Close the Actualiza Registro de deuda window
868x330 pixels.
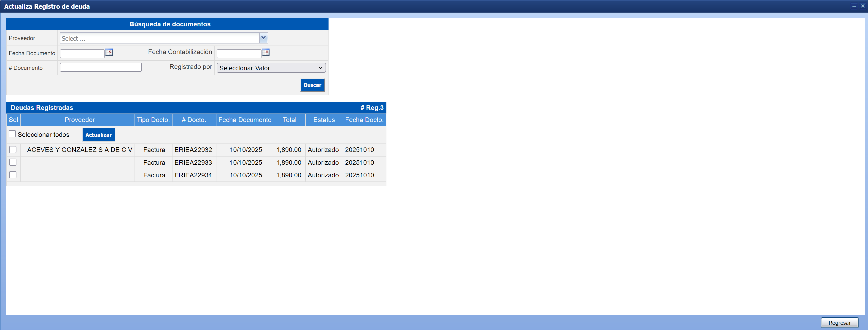(x=863, y=6)
